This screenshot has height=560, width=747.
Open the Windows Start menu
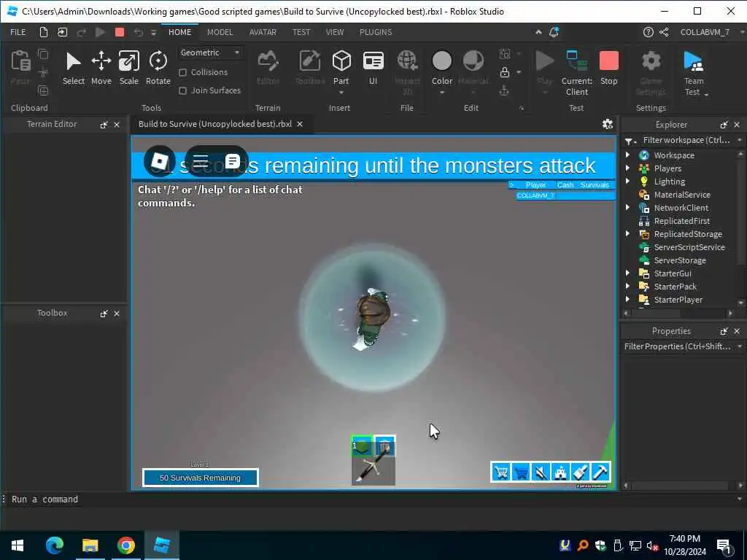(x=18, y=545)
